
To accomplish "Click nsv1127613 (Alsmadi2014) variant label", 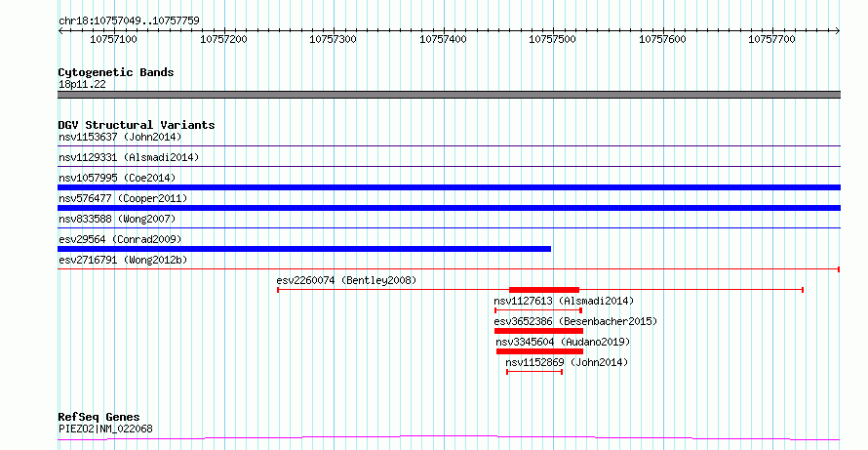I will (x=564, y=301).
